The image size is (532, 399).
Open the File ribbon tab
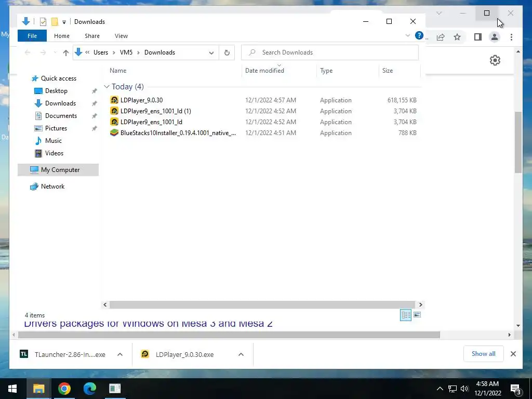click(x=32, y=36)
